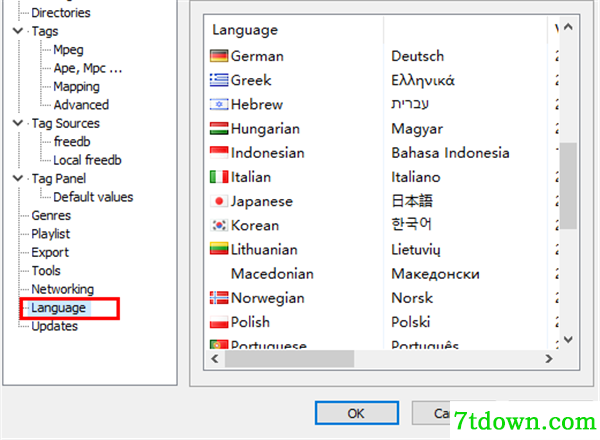The height and width of the screenshot is (440, 600).
Task: Click the Indonesian flag icon
Action: (x=219, y=153)
